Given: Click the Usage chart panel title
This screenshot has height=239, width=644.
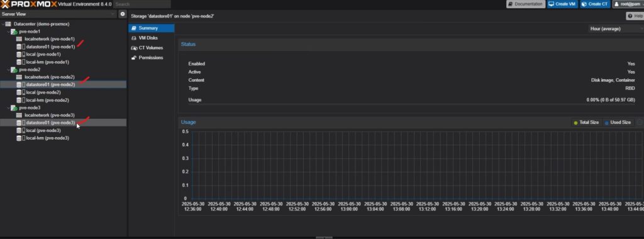Looking at the screenshot, I should pos(189,123).
